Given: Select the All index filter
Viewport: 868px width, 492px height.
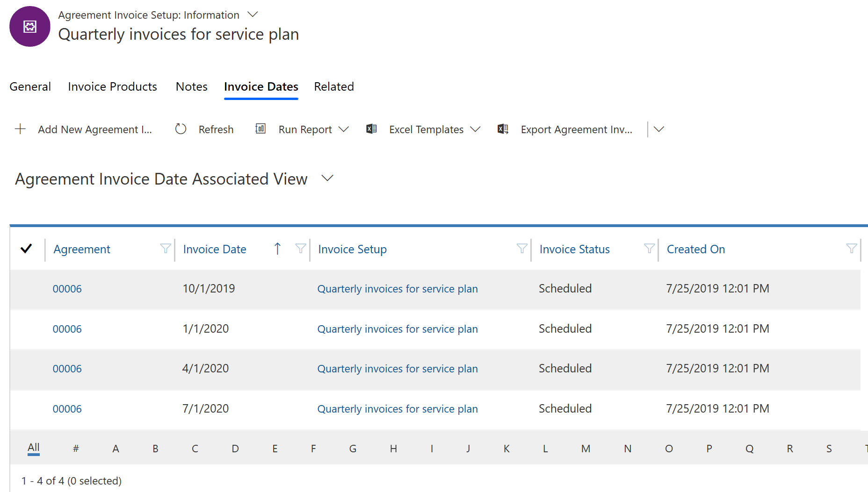Looking at the screenshot, I should 33,448.
